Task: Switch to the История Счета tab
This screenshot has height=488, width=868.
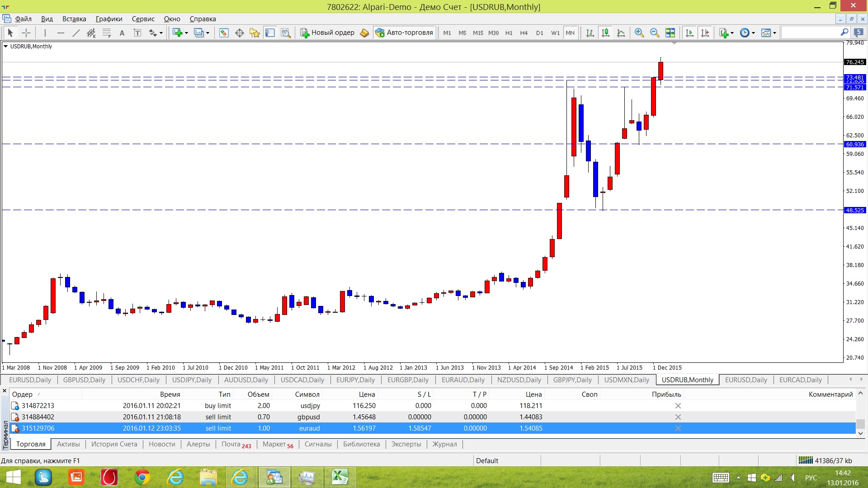Action: pyautogui.click(x=114, y=444)
